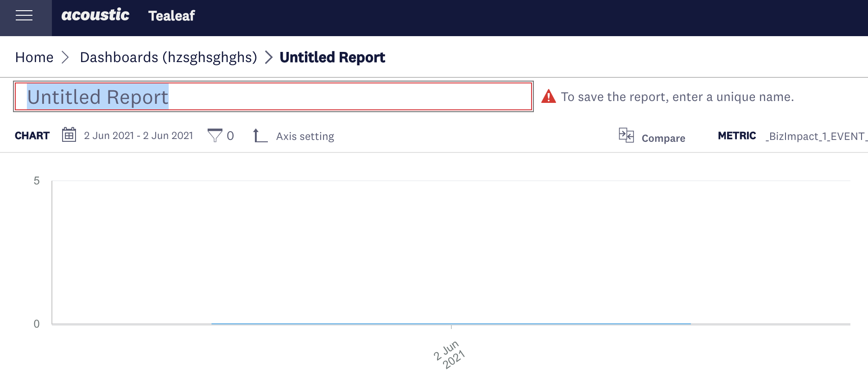Open the calendar date picker icon
868x380 pixels.
coord(69,135)
